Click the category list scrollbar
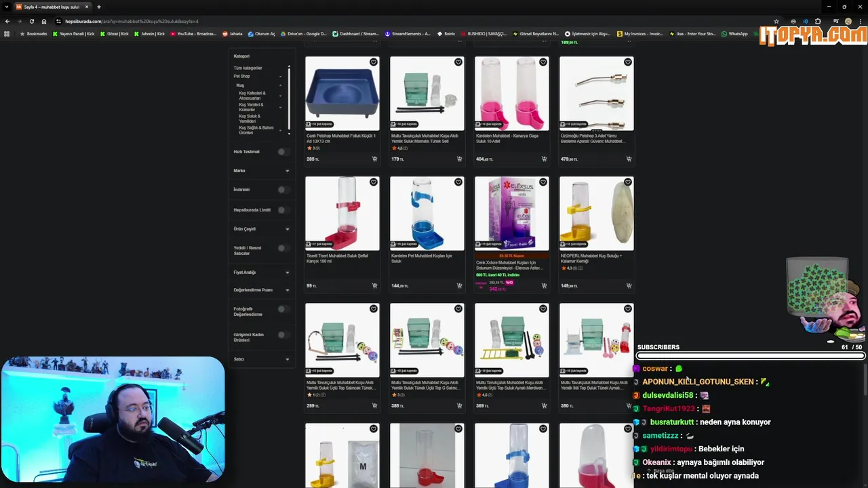This screenshot has width=868, height=488. 289,100
